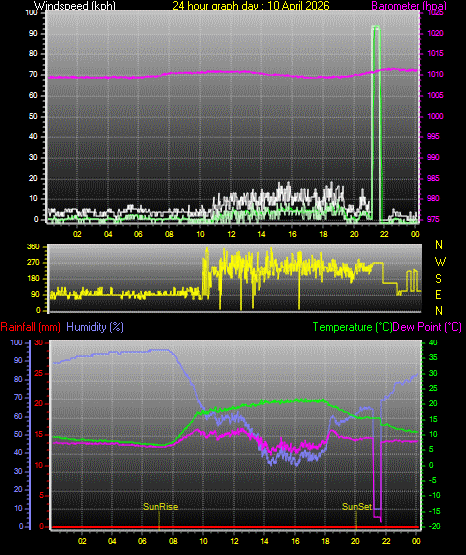The image size is (466, 555).
Task: Click the 1005 barometer axis value
Action: [435, 95]
